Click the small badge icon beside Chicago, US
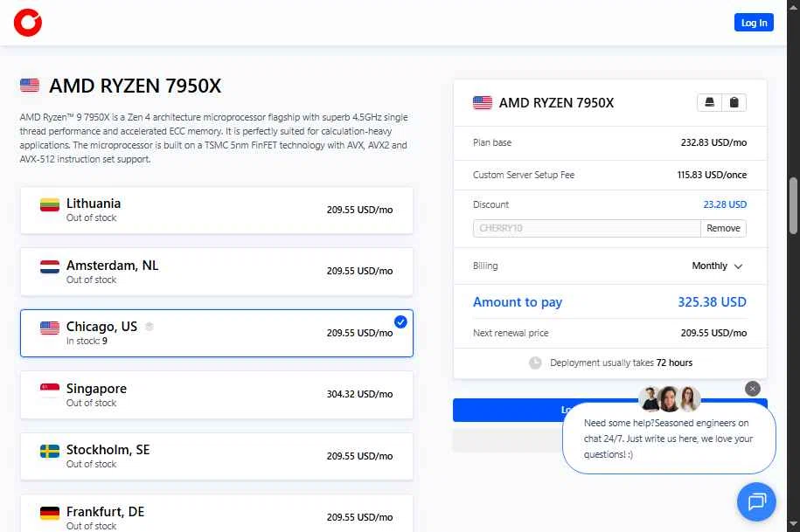The height and width of the screenshot is (532, 800). pyautogui.click(x=149, y=326)
